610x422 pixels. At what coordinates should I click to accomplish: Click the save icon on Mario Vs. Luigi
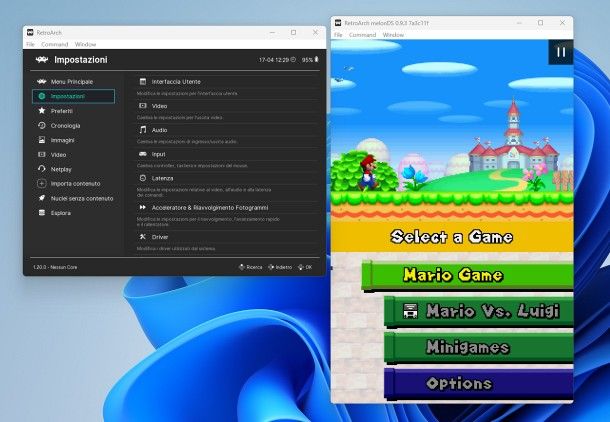coord(410,311)
